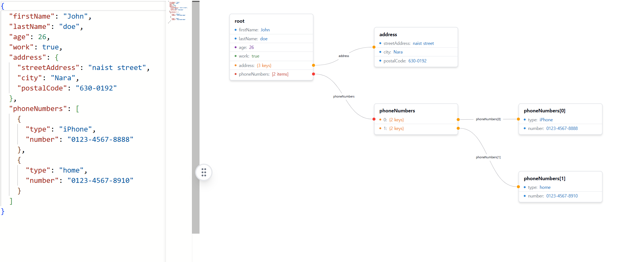This screenshot has width=644, height=262.
Task: Click the orange connector dot on address node
Action: (374, 47)
